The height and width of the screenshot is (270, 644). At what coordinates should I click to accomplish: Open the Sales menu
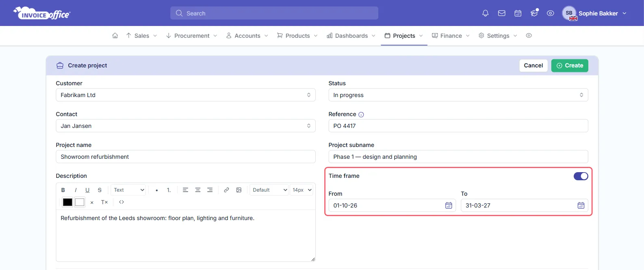coord(141,36)
